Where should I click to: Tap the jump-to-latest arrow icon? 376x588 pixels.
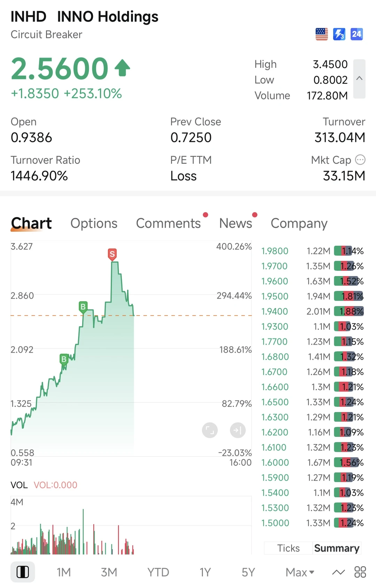pyautogui.click(x=238, y=430)
